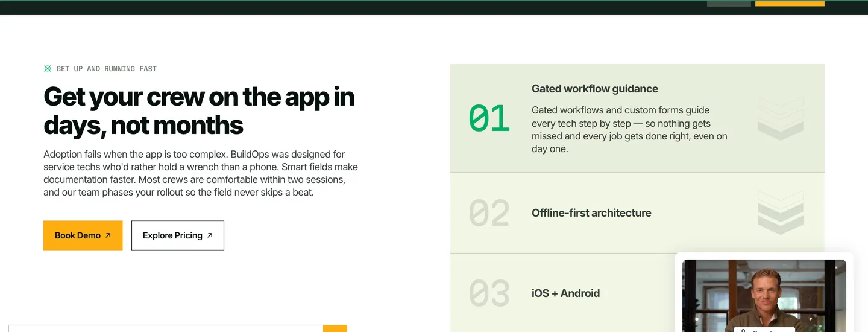Click the Gated workflows and custom forms description

629,130
